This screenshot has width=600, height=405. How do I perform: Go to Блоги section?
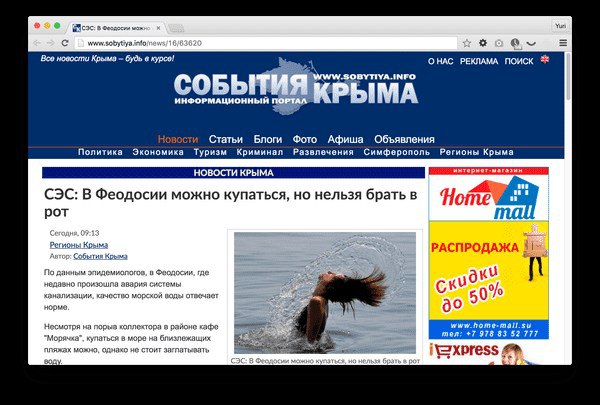click(x=268, y=139)
